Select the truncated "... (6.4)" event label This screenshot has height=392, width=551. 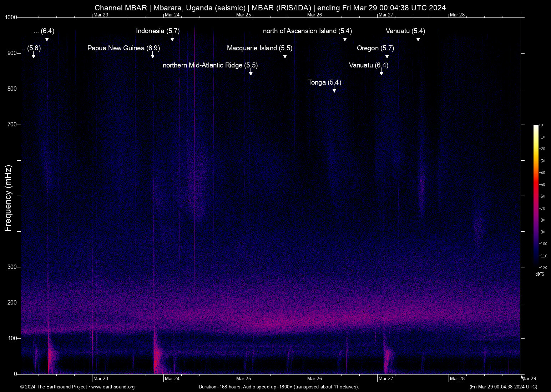tap(44, 31)
